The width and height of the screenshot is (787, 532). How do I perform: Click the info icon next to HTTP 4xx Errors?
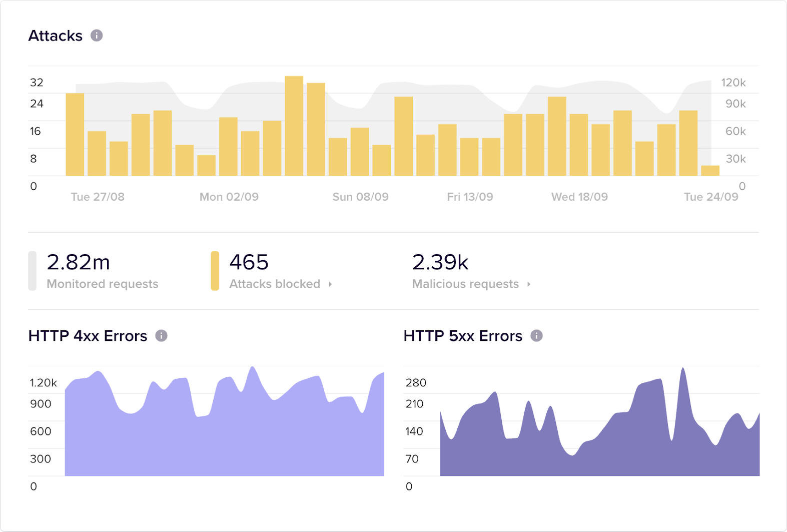[161, 336]
